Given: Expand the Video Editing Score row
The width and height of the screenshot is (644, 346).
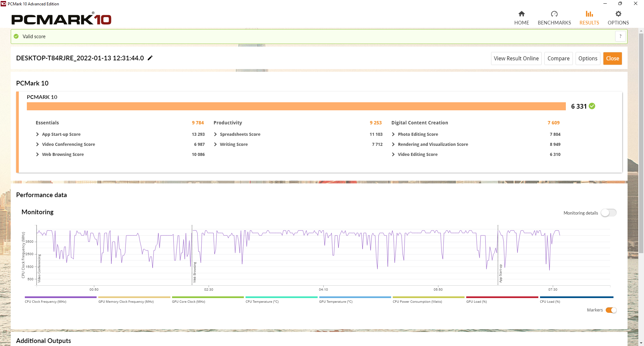Looking at the screenshot, I should coord(393,154).
